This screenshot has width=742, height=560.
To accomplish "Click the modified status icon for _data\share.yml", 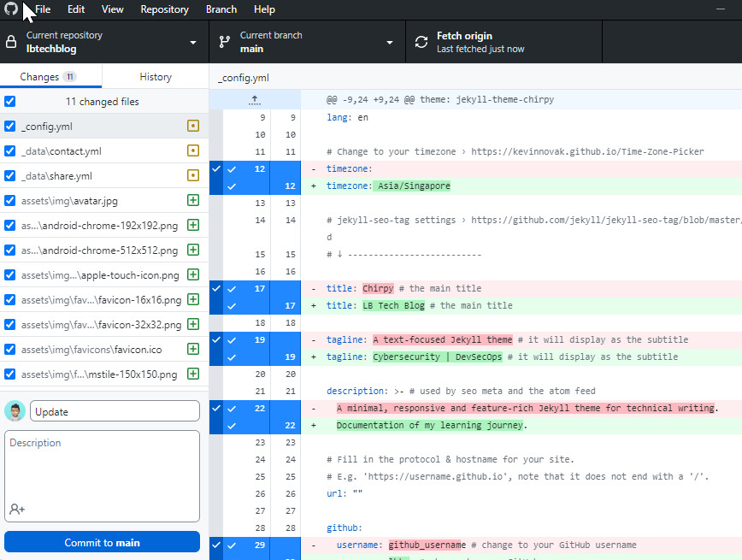I will tap(193, 176).
